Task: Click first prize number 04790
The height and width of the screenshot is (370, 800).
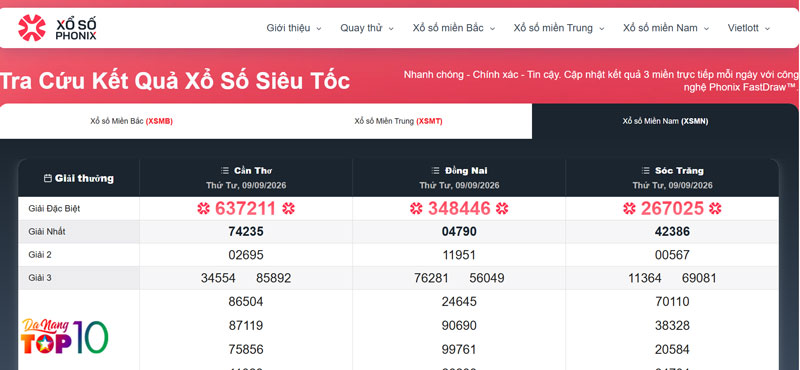Action: click(x=459, y=232)
